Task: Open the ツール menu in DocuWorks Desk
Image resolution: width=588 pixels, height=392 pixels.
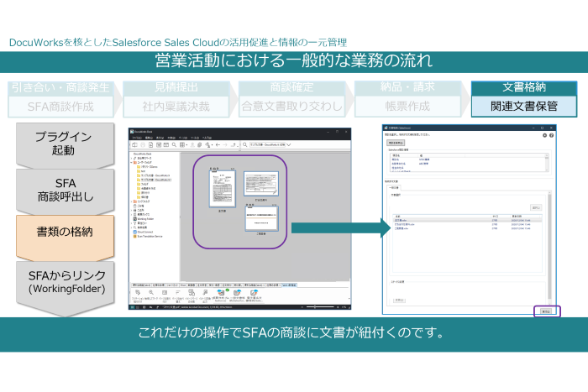Action: (x=195, y=138)
